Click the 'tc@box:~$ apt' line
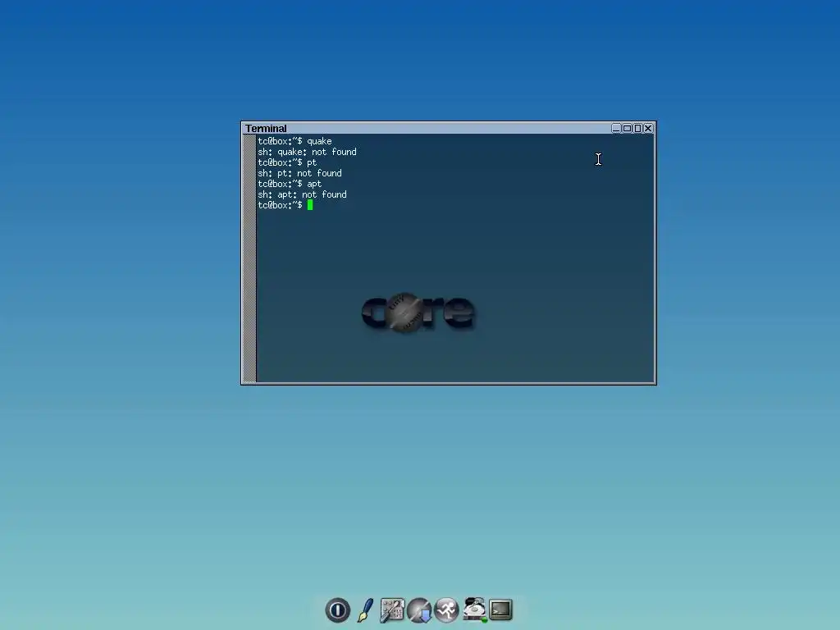 point(290,185)
